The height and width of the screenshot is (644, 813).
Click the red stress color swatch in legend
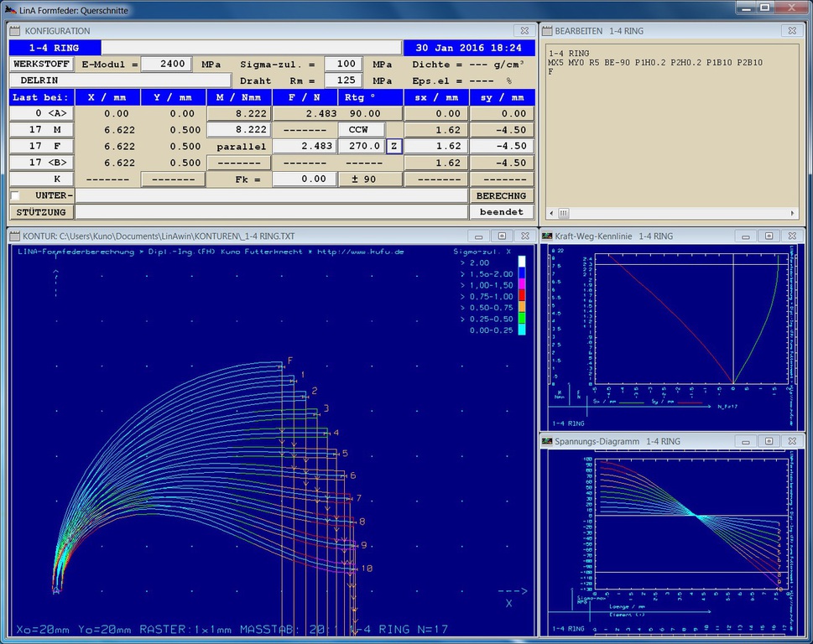522,296
